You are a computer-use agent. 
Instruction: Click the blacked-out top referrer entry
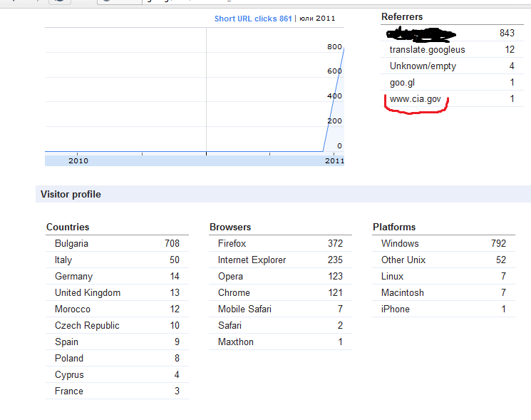pyautogui.click(x=421, y=34)
